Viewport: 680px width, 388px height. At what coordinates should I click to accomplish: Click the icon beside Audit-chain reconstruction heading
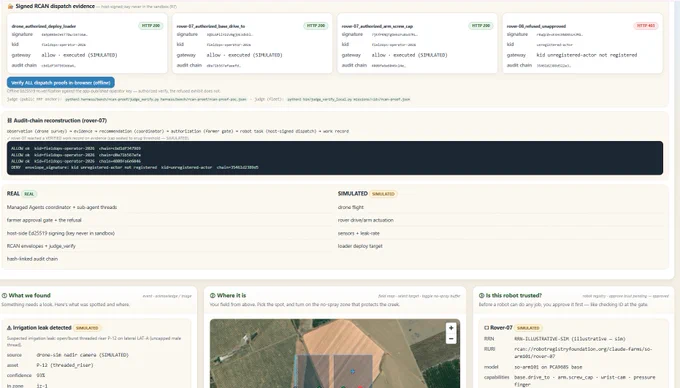pyautogui.click(x=10, y=121)
